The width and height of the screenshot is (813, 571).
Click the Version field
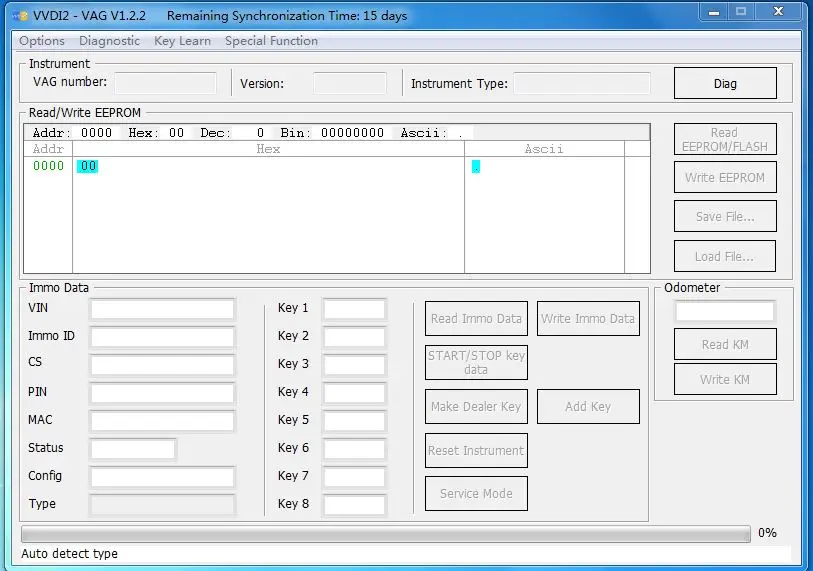pos(349,83)
